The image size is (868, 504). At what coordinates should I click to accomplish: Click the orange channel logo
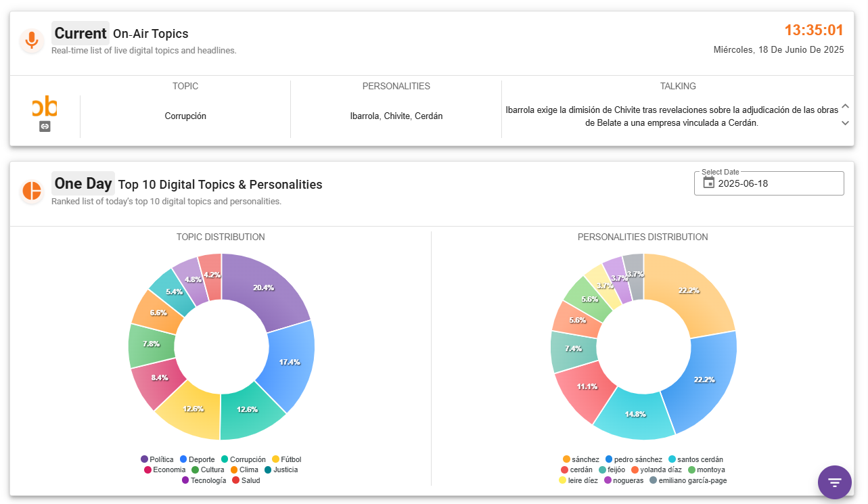45,107
